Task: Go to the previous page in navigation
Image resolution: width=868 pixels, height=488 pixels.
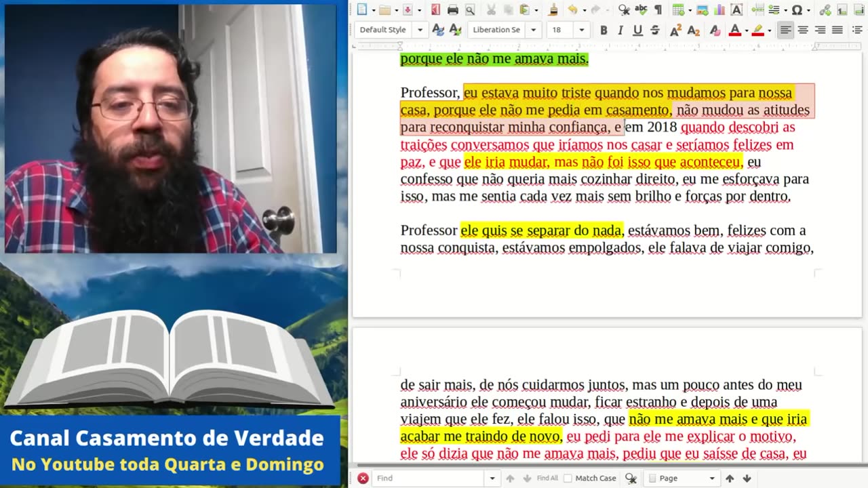Action: click(x=730, y=479)
